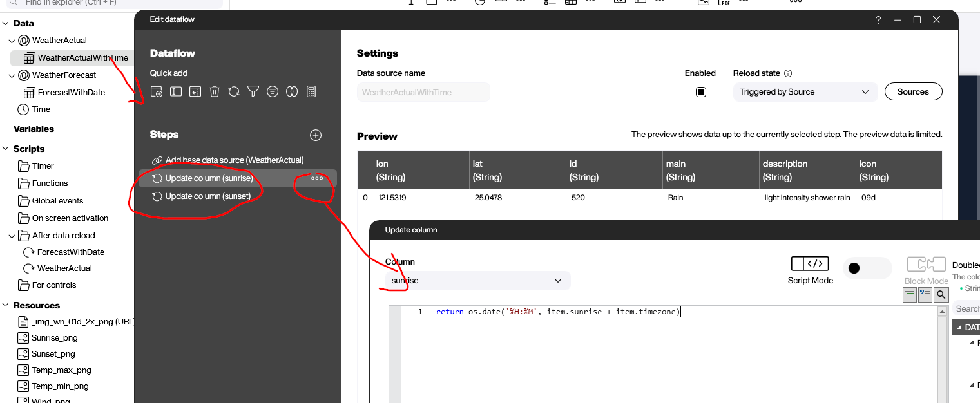Click the Data source name input field
The height and width of the screenshot is (403, 980).
point(423,92)
